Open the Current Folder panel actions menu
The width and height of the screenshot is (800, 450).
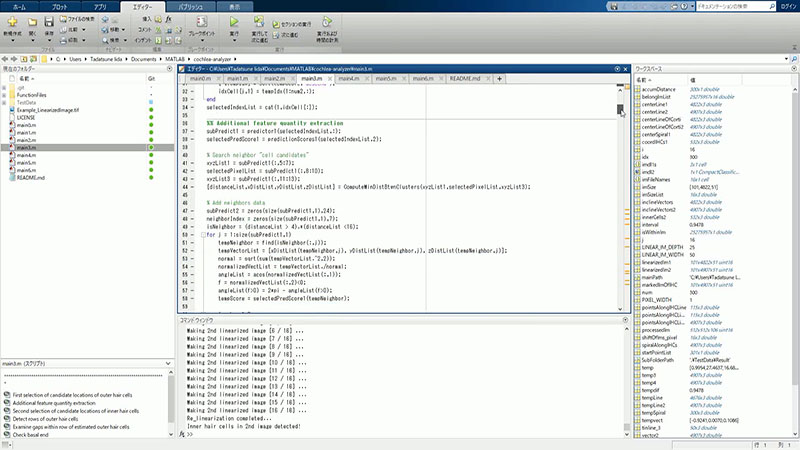(x=169, y=68)
